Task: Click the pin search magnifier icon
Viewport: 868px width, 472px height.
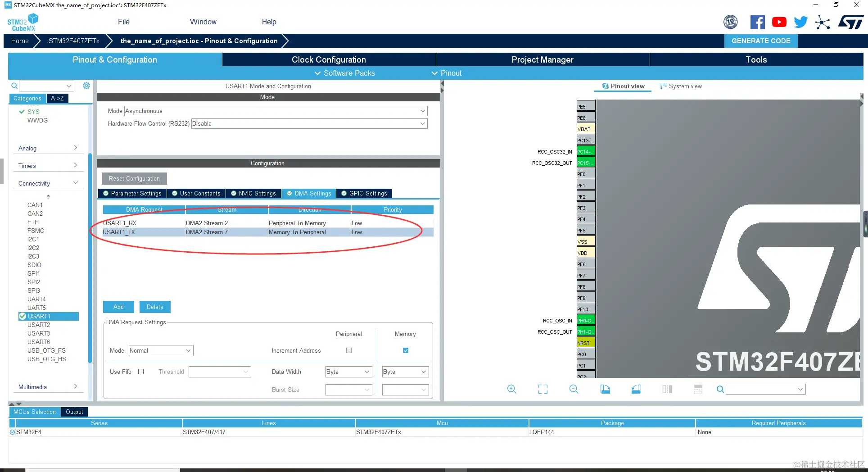Action: tap(720, 389)
